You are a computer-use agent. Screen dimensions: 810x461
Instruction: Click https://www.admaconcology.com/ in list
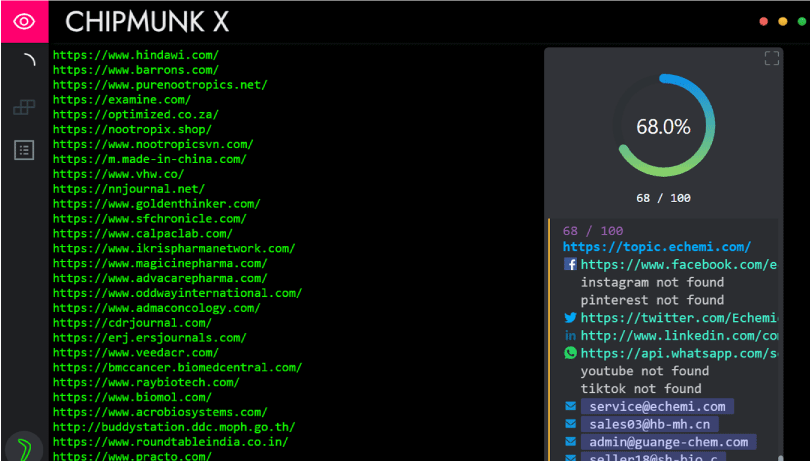click(x=157, y=309)
